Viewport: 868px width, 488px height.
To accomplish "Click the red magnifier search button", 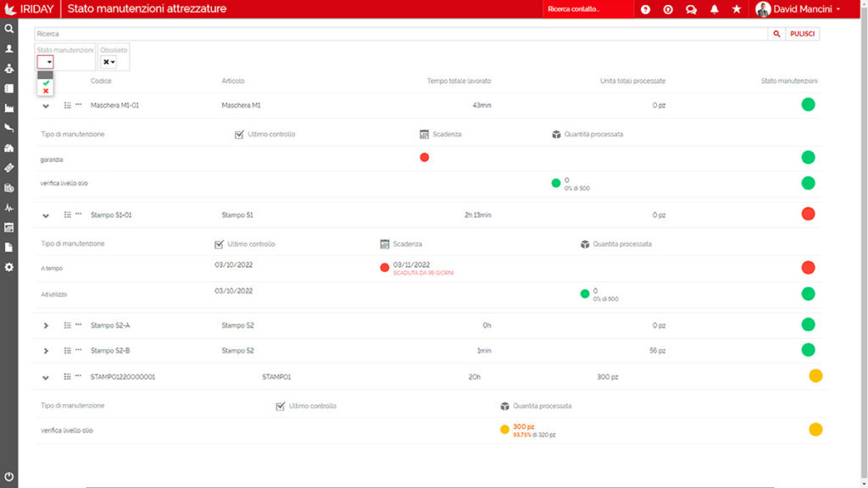I will pos(776,34).
